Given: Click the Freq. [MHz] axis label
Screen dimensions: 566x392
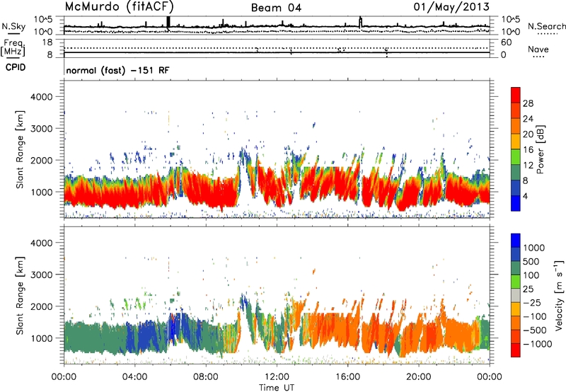Looking at the screenshot, I should pos(13,48).
